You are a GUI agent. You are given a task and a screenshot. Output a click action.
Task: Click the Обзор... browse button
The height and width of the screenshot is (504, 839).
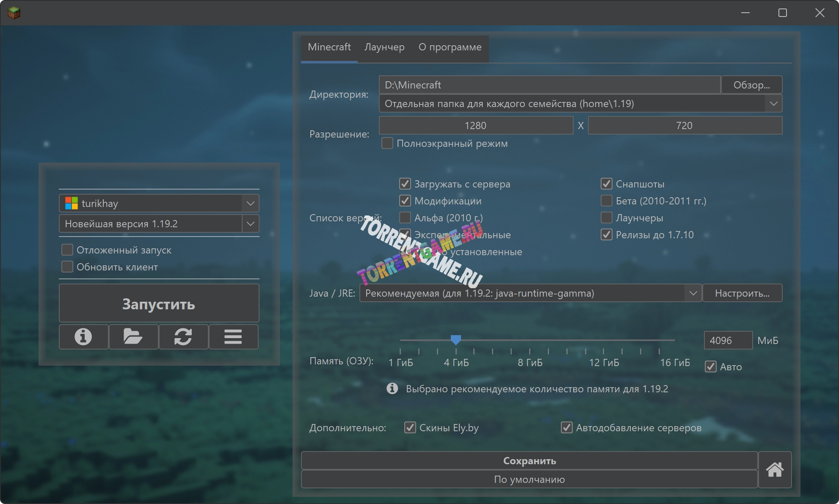point(751,85)
